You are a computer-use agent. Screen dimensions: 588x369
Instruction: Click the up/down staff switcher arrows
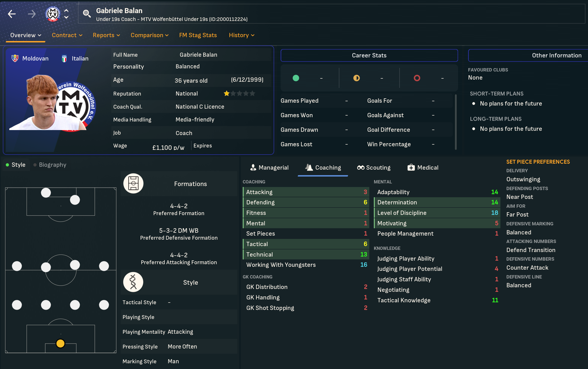(x=66, y=14)
